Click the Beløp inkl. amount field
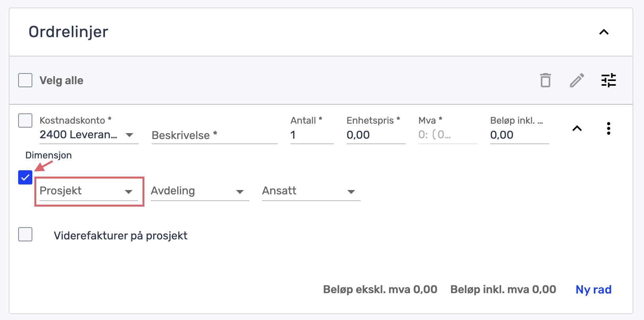Image resolution: width=644 pixels, height=320 pixels. [x=519, y=135]
